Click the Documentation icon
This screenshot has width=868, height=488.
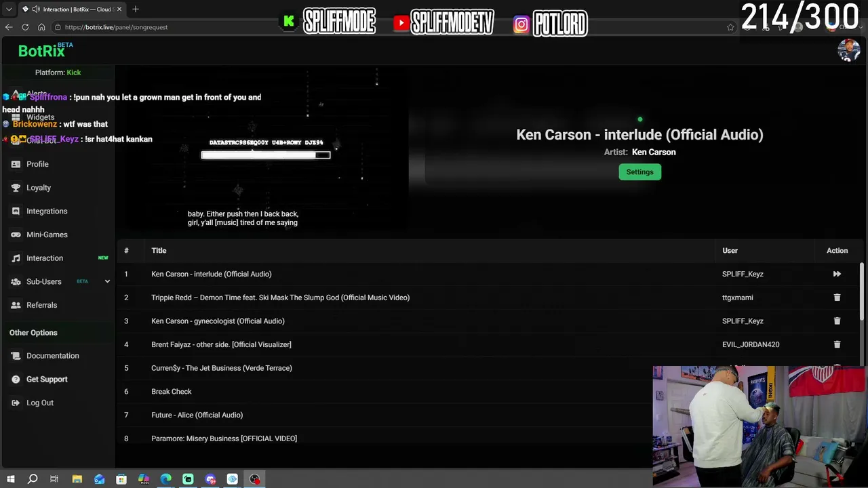click(x=16, y=356)
